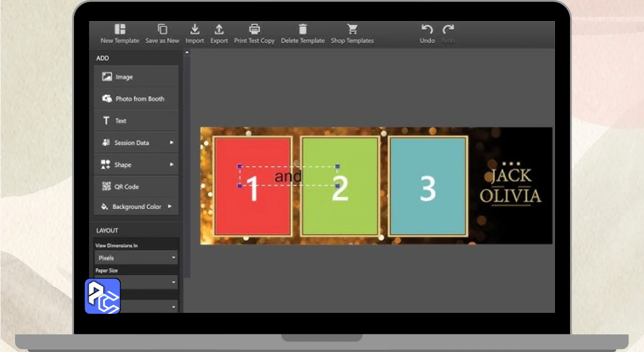Delete the current template
This screenshot has height=352, width=644.
[x=302, y=30]
